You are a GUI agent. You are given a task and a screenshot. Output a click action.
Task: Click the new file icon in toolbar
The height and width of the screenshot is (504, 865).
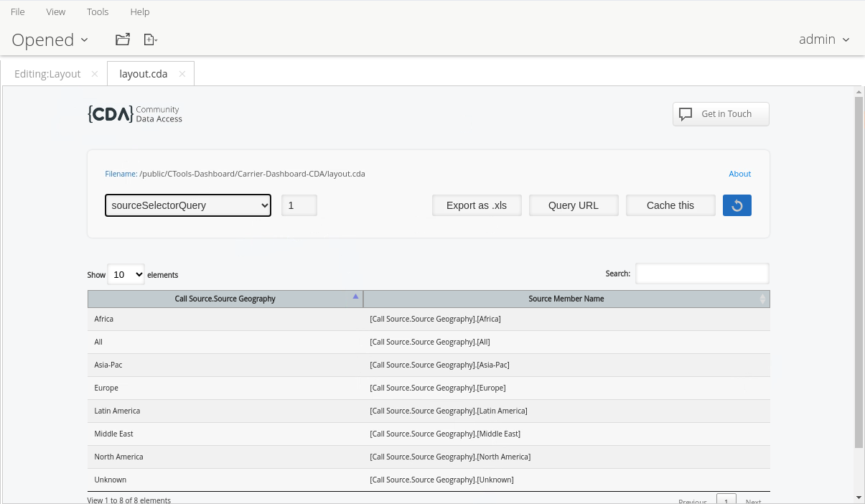pos(150,39)
